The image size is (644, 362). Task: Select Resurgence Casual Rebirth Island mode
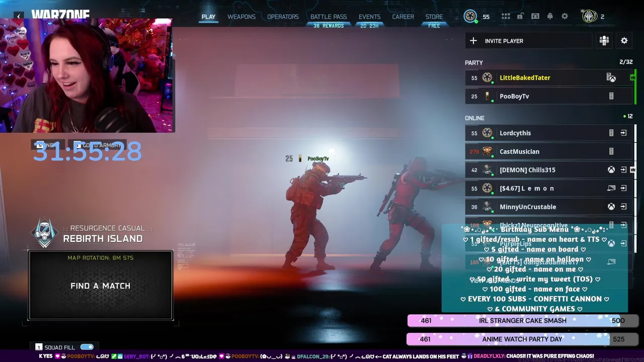coord(103,234)
